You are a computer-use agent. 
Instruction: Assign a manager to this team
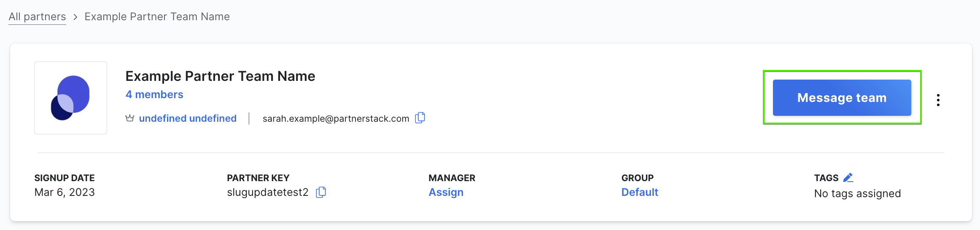tap(446, 192)
